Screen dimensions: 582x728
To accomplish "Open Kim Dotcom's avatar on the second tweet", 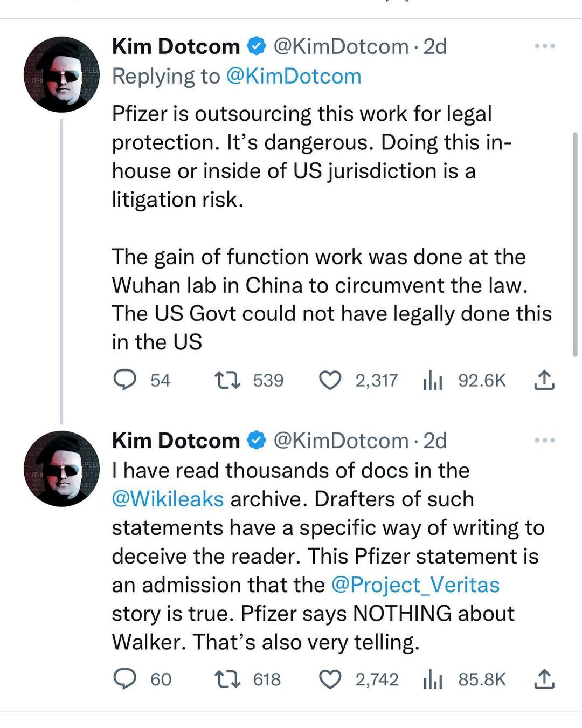I will (x=63, y=469).
